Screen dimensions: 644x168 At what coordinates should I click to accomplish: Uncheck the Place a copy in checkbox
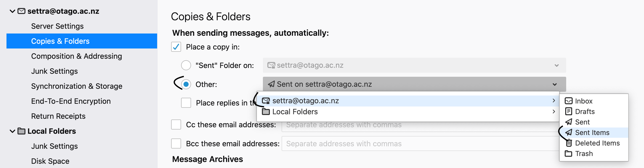[x=176, y=47]
